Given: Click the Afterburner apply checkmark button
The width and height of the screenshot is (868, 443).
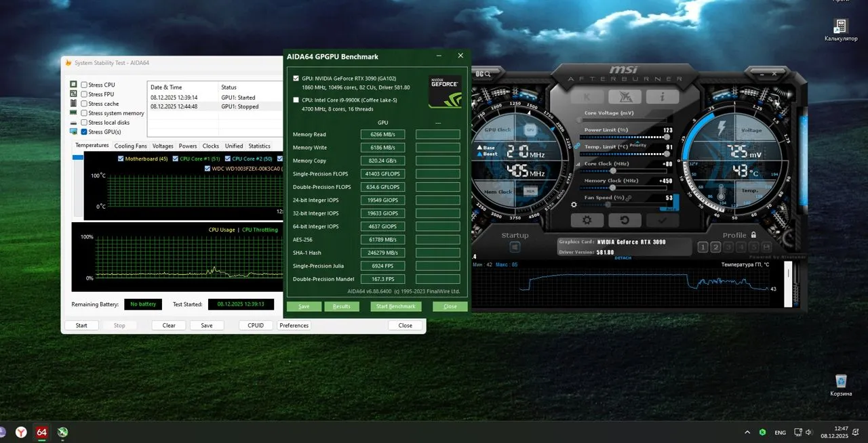Looking at the screenshot, I should 662,220.
